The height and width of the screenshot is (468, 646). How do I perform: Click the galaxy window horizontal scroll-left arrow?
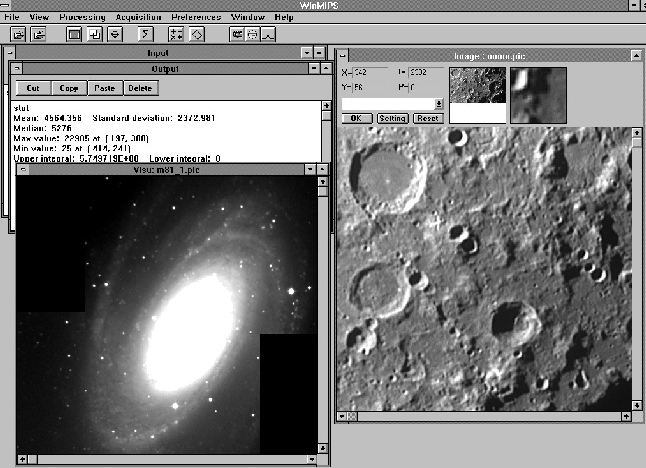tap(23, 459)
